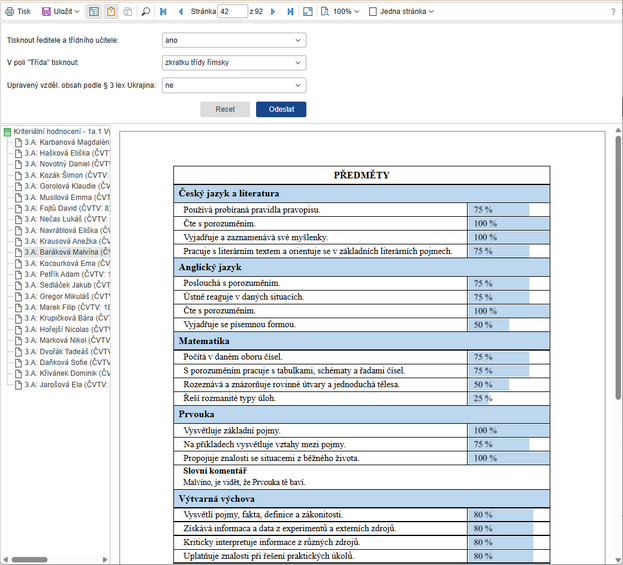Jump to the last page
623x565 pixels.
coord(290,12)
